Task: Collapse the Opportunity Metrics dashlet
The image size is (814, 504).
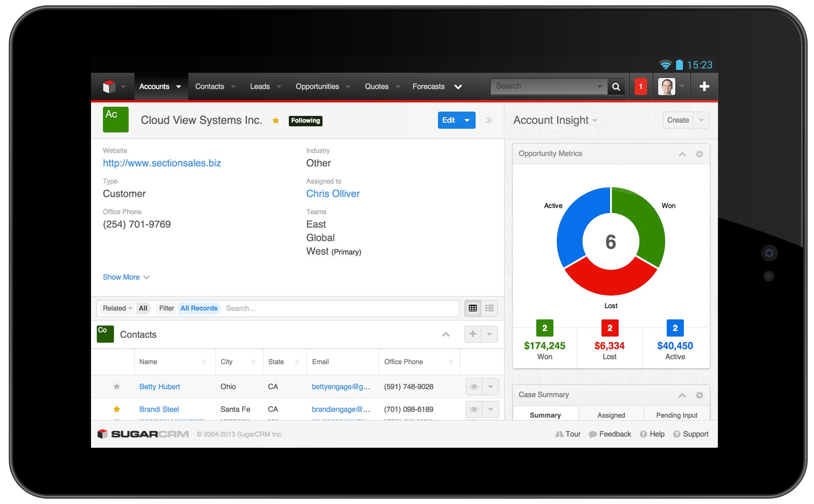Action: coord(682,154)
